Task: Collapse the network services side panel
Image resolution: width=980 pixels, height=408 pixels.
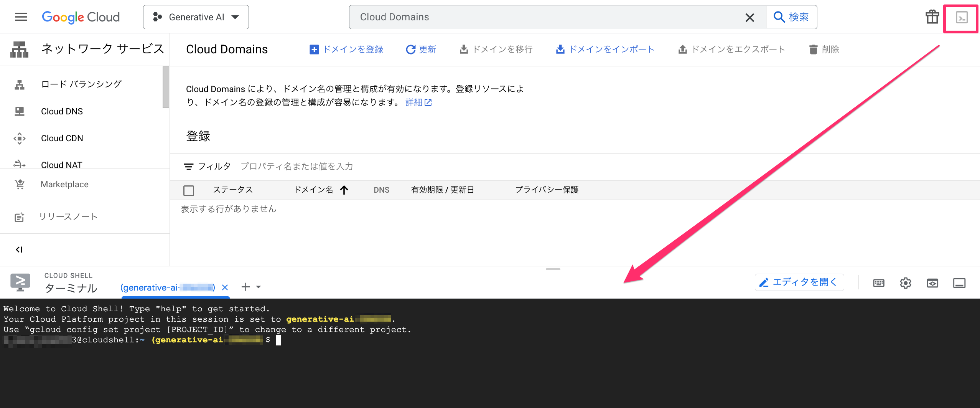Action: click(x=19, y=249)
